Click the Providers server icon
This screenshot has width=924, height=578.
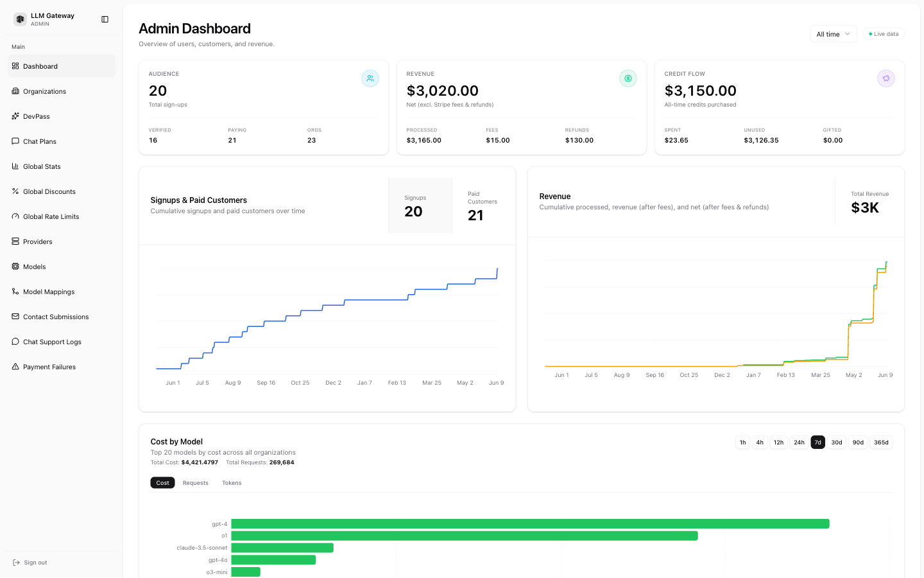pos(15,241)
